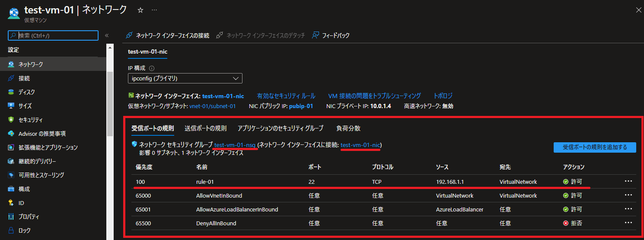Switch to アプリケーションのセキュリティ グループ tab

click(280, 128)
